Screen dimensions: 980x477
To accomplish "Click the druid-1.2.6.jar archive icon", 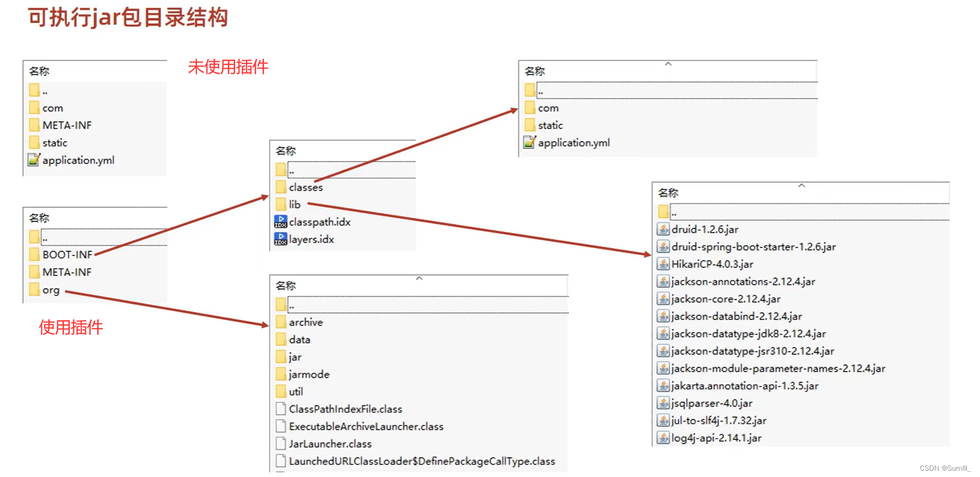I will [663, 229].
